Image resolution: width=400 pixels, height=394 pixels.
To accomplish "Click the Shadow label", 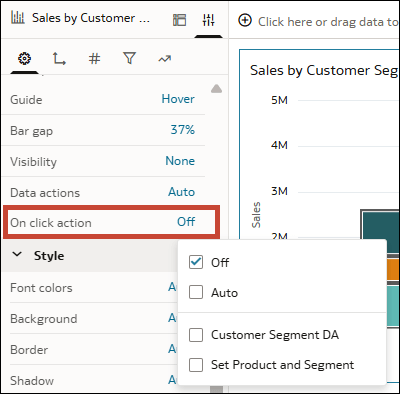I will tap(32, 381).
